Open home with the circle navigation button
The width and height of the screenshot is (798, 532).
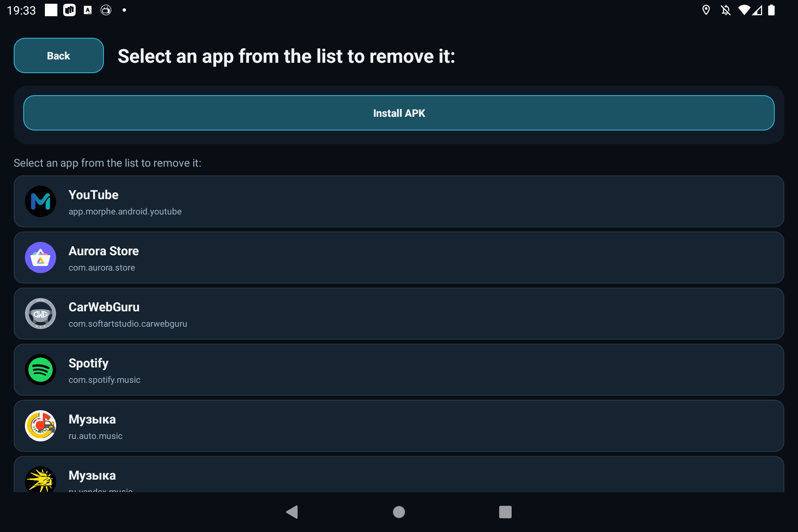tap(399, 512)
